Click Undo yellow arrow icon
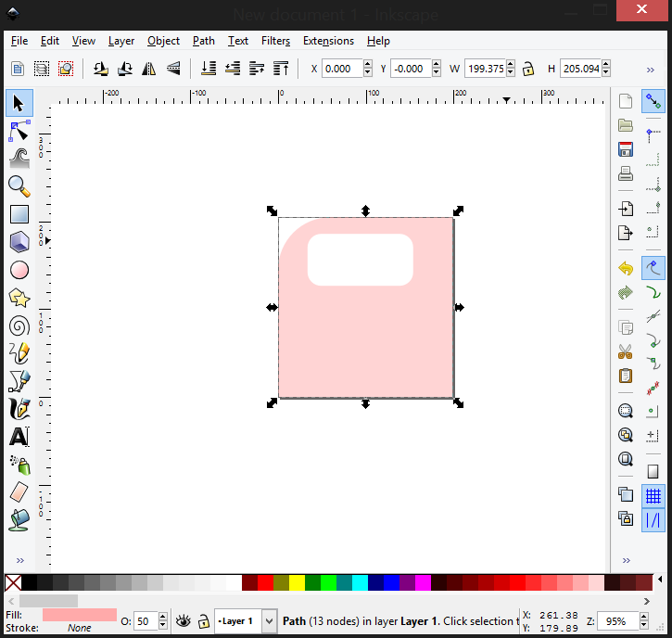This screenshot has width=672, height=638. point(626,268)
